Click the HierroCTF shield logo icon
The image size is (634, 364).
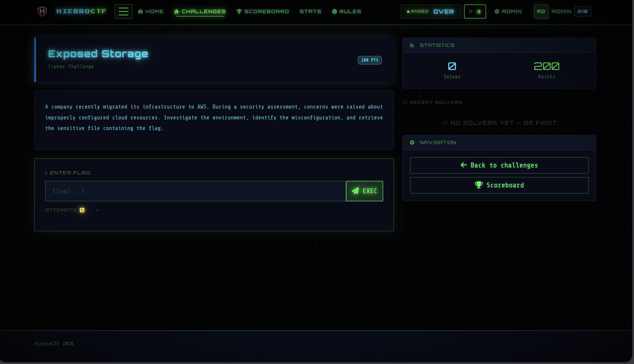tap(42, 11)
